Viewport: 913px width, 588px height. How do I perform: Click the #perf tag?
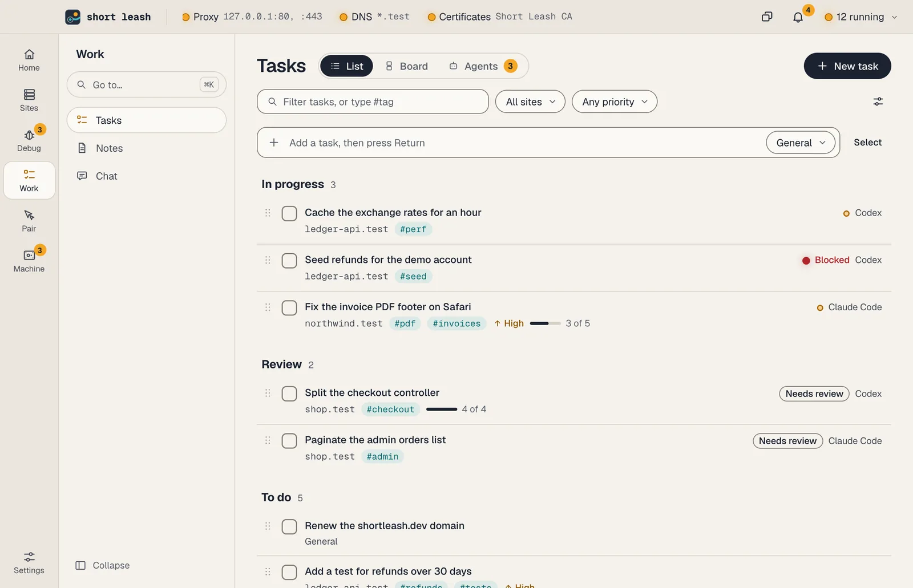pyautogui.click(x=413, y=229)
